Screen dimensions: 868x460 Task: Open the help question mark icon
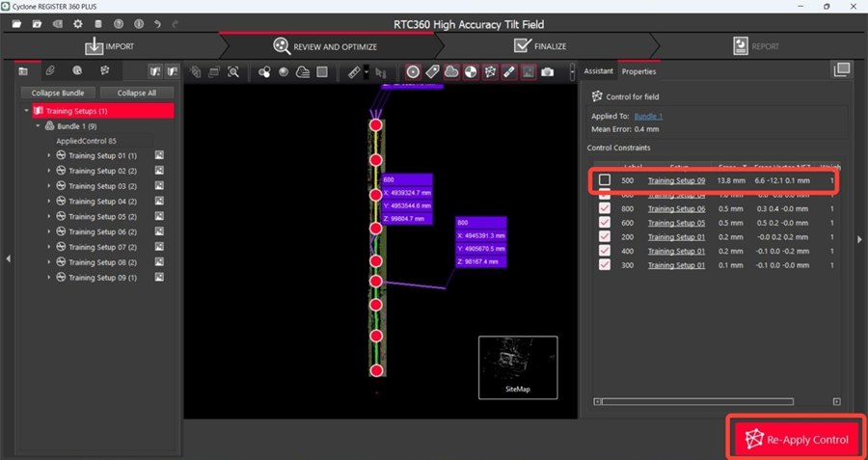(x=118, y=23)
